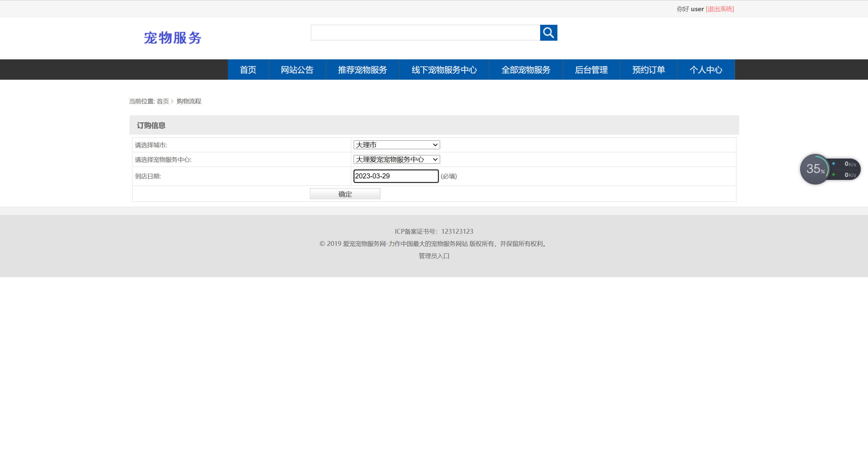Click the 2023-03-29 date input field
Viewport: 868px width, 466px height.
click(396, 176)
